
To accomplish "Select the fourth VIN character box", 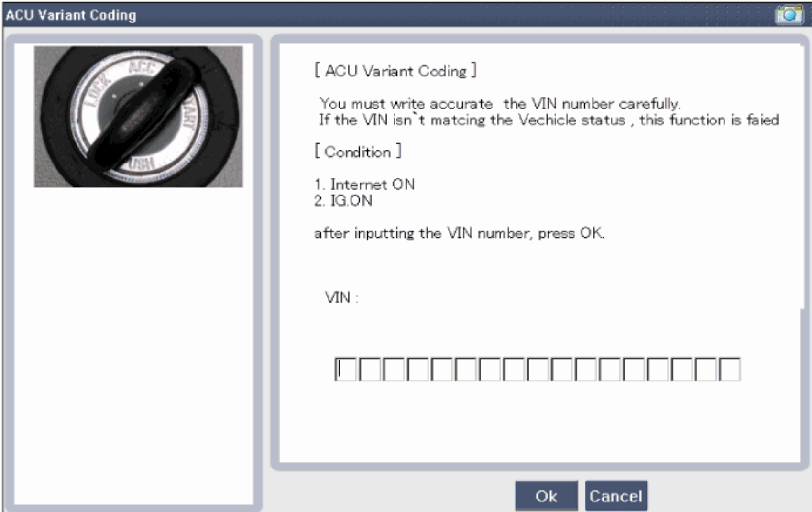I will 417,369.
